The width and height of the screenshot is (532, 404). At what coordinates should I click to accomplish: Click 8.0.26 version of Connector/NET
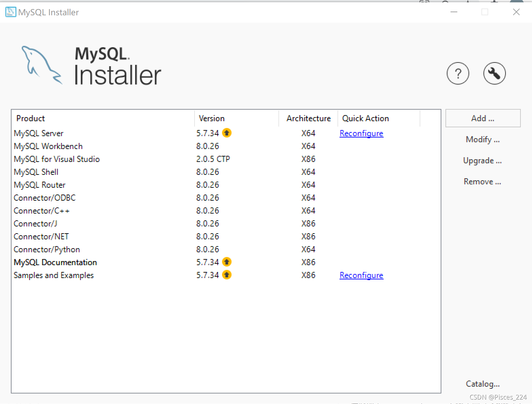[207, 237]
